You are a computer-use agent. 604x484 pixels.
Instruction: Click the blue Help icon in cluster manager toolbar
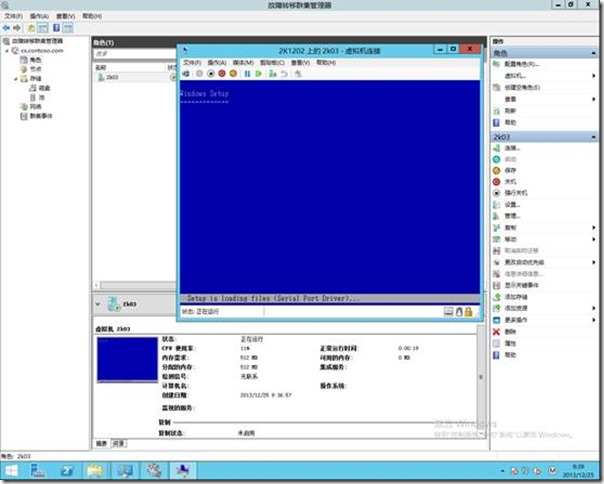pyautogui.click(x=56, y=28)
